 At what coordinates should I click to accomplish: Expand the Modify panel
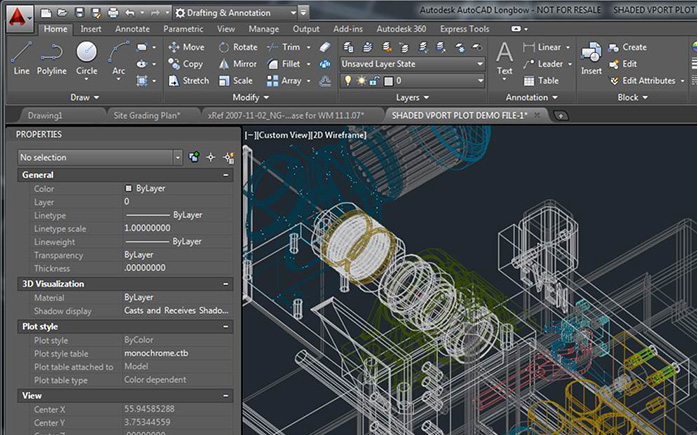tap(250, 97)
